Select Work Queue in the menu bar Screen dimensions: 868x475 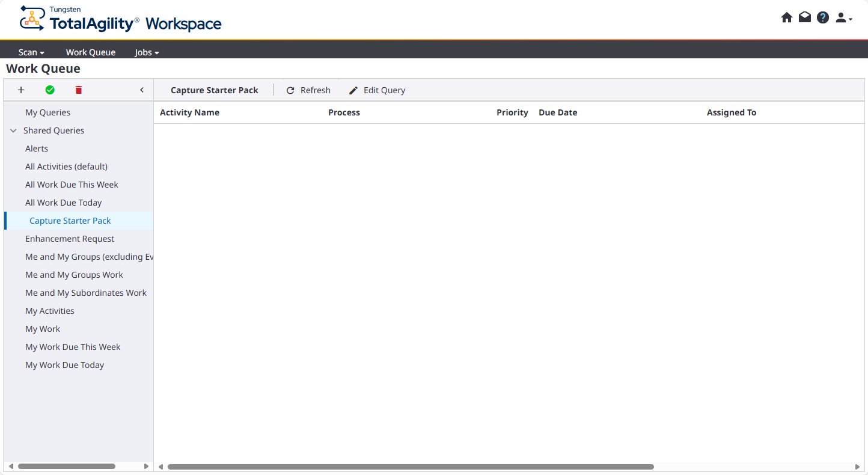91,52
